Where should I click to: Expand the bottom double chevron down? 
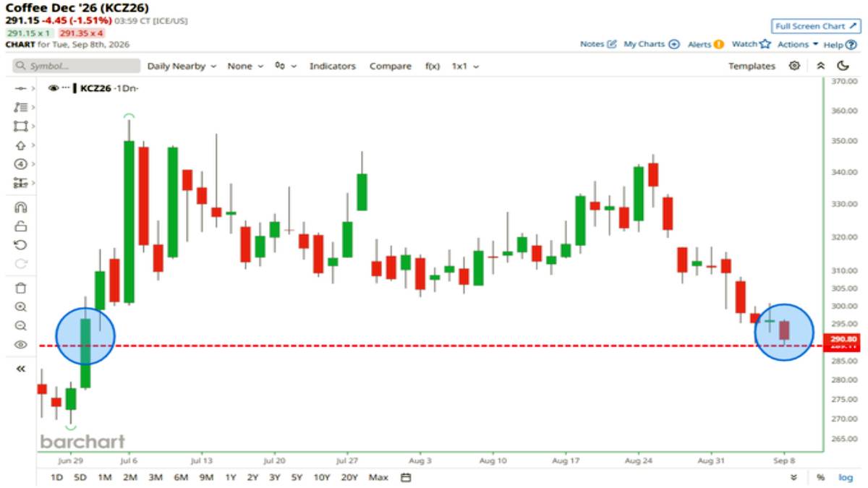tap(793, 477)
